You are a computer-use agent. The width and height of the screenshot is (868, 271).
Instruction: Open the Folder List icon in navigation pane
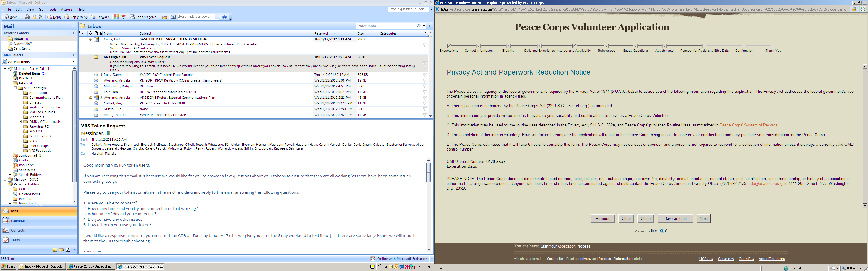point(61,250)
